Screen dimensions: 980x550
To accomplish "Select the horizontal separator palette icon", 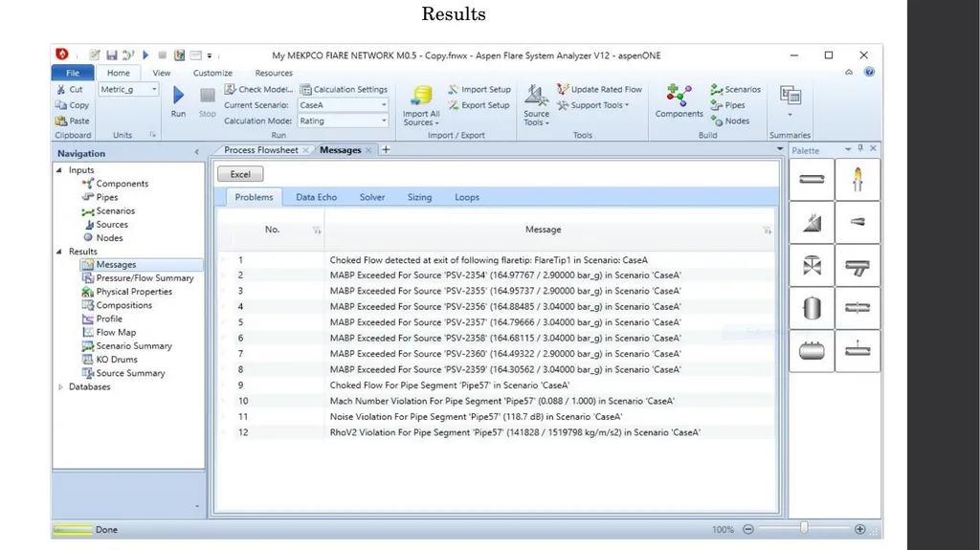I will point(812,351).
